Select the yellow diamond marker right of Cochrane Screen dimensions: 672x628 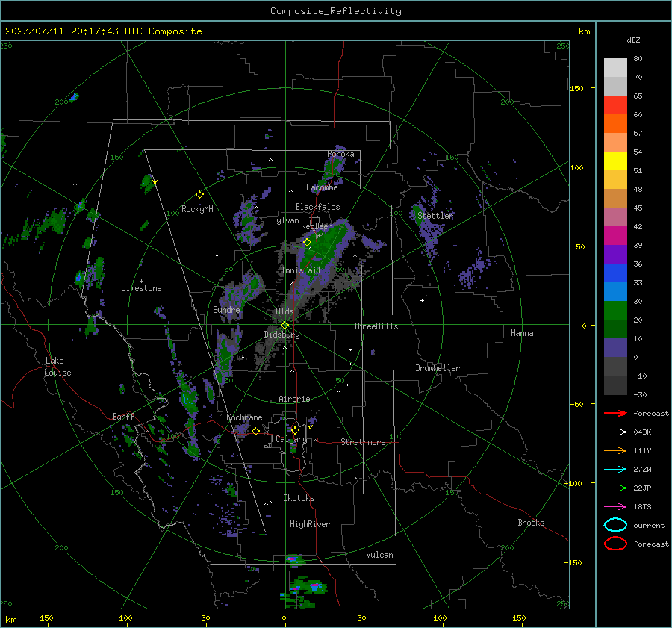point(255,431)
